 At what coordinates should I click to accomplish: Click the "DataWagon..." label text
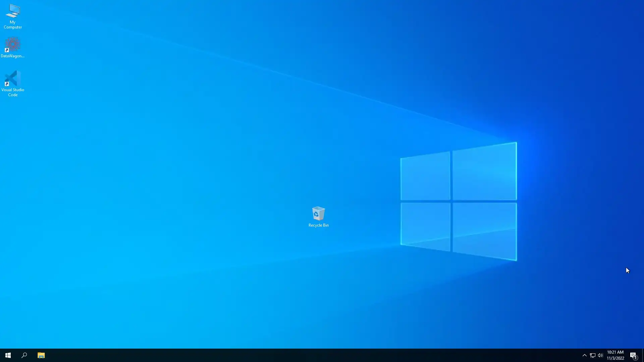(x=13, y=56)
